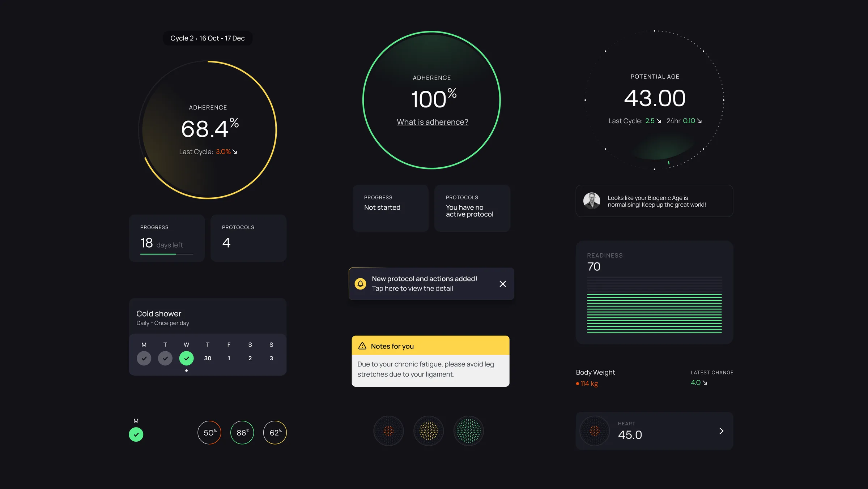Click the Latest Change 4.0 down arrow
This screenshot has height=489, width=868.
pyautogui.click(x=705, y=383)
